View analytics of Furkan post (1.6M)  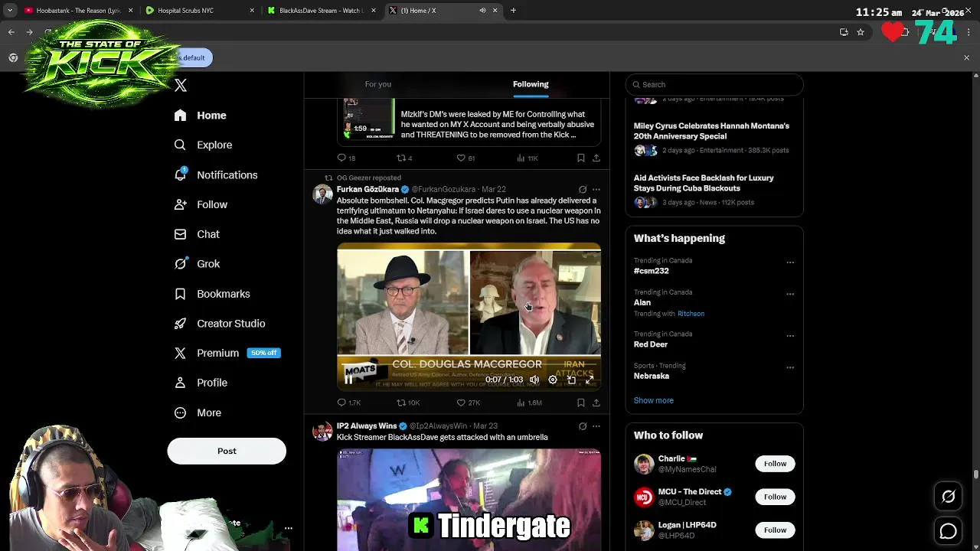pos(529,403)
